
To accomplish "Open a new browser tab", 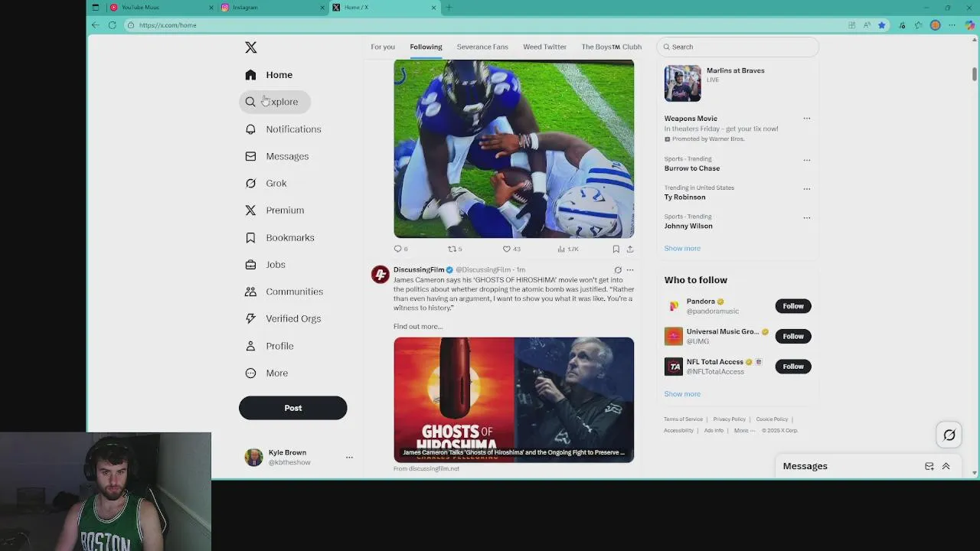I will pyautogui.click(x=449, y=8).
